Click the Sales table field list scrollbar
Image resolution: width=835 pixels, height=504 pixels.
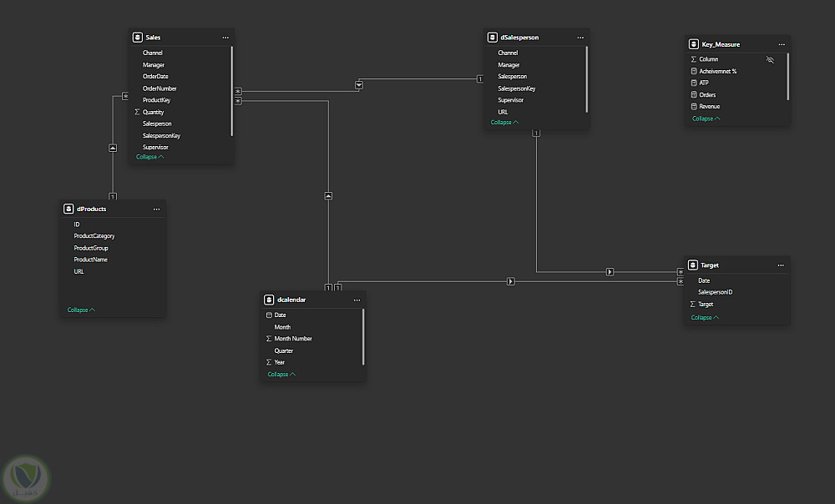231,91
